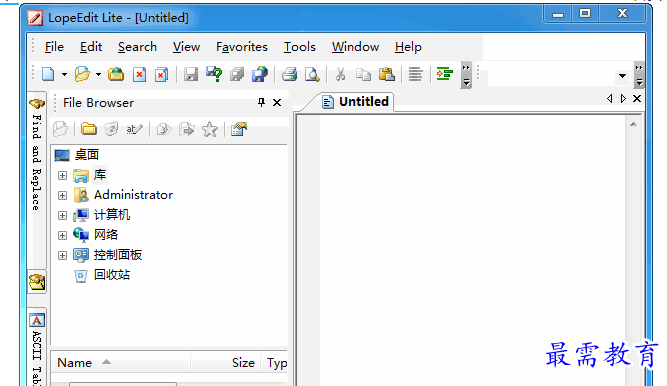Image resolution: width=667 pixels, height=386 pixels.
Task: Click the open-from-folder toolbar icon
Action: coord(116,74)
